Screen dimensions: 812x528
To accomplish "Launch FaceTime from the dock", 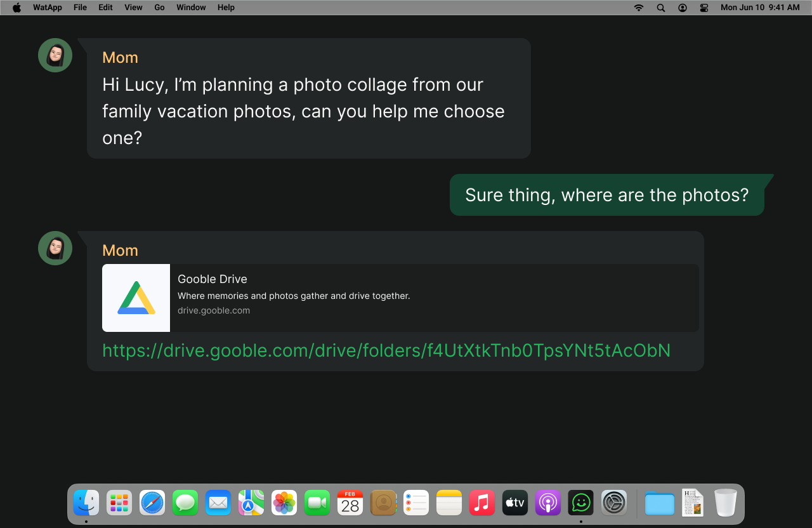I will pos(317,503).
